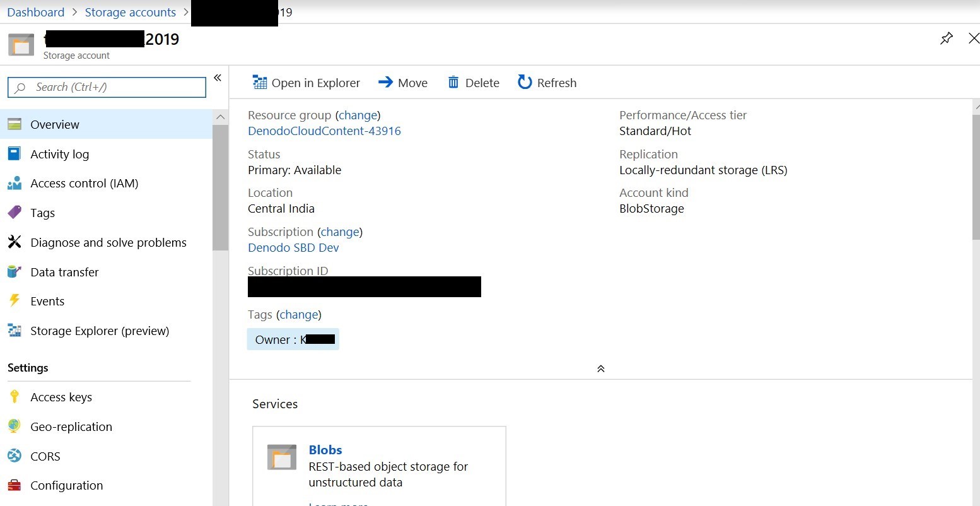Click the Access control (IAM) people icon
Screen dimensions: 980x506
(15, 183)
